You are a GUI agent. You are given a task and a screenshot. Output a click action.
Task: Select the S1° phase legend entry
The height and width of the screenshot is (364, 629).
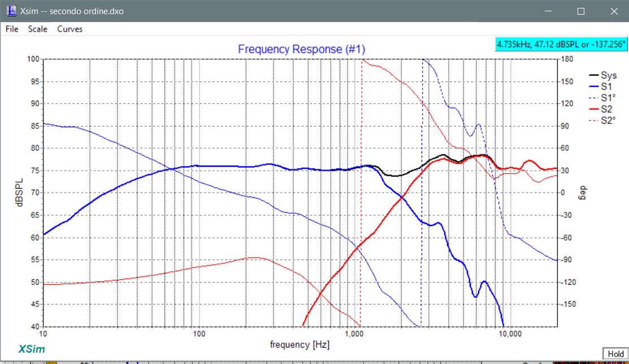(x=602, y=98)
